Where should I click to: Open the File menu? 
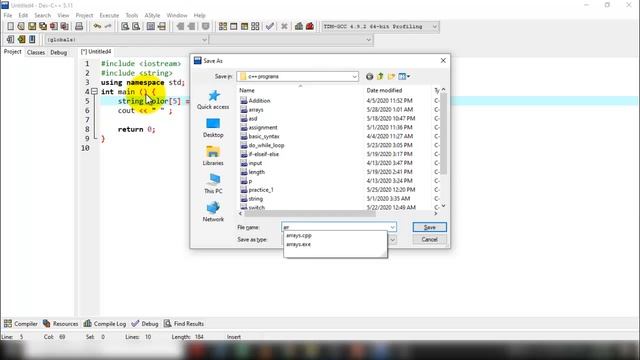pyautogui.click(x=8, y=15)
